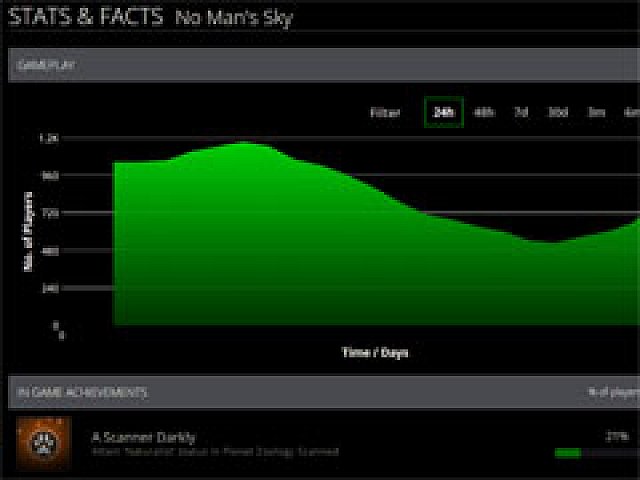Click the Gameplay section header
The width and height of the screenshot is (640, 480).
coord(324,65)
